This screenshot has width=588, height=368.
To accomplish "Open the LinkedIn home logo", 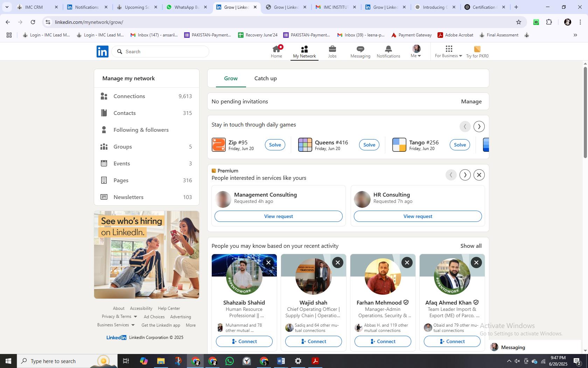I will (x=103, y=52).
